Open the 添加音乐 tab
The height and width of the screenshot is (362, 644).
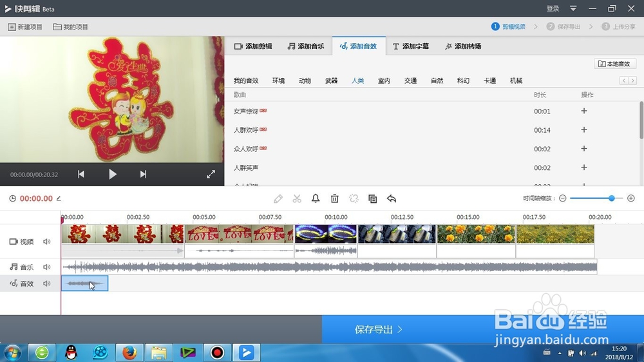(305, 46)
